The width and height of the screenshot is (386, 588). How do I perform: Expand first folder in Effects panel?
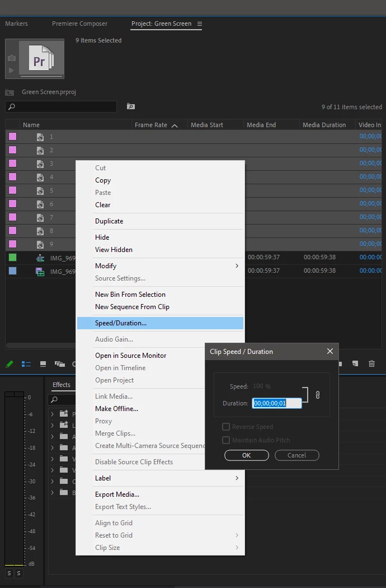(x=53, y=414)
